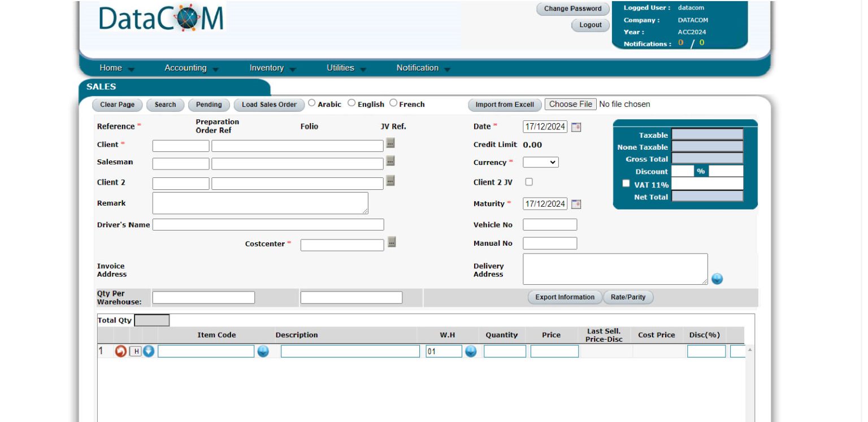Open the Inventory menu
868x422 pixels.
[x=267, y=67]
